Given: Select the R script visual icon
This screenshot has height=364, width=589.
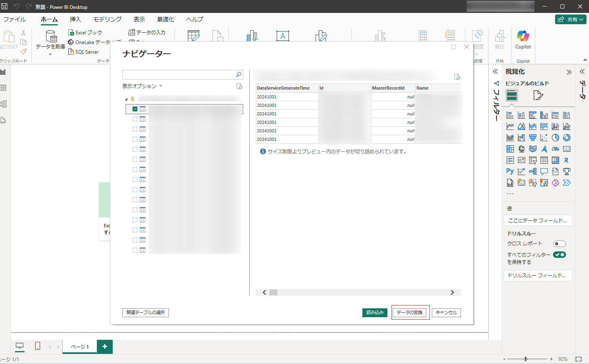Looking at the screenshot, I should click(x=566, y=160).
